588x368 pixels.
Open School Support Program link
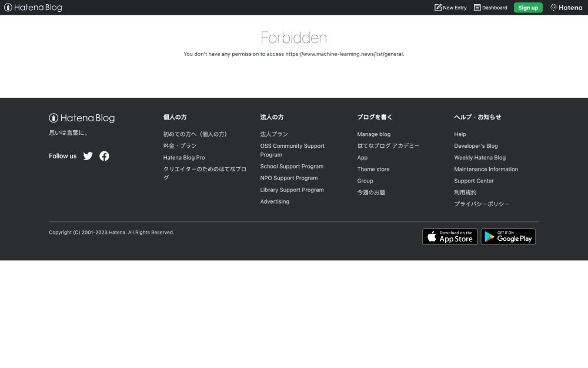292,167
